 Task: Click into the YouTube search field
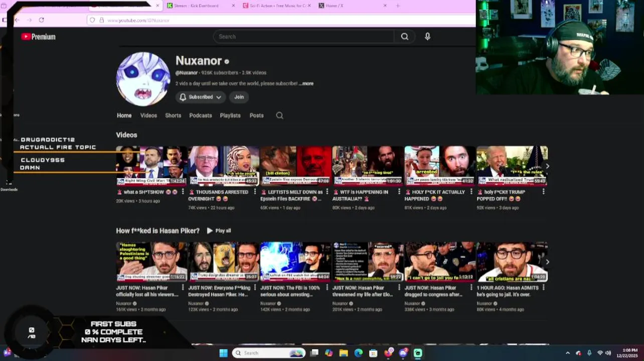(304, 37)
